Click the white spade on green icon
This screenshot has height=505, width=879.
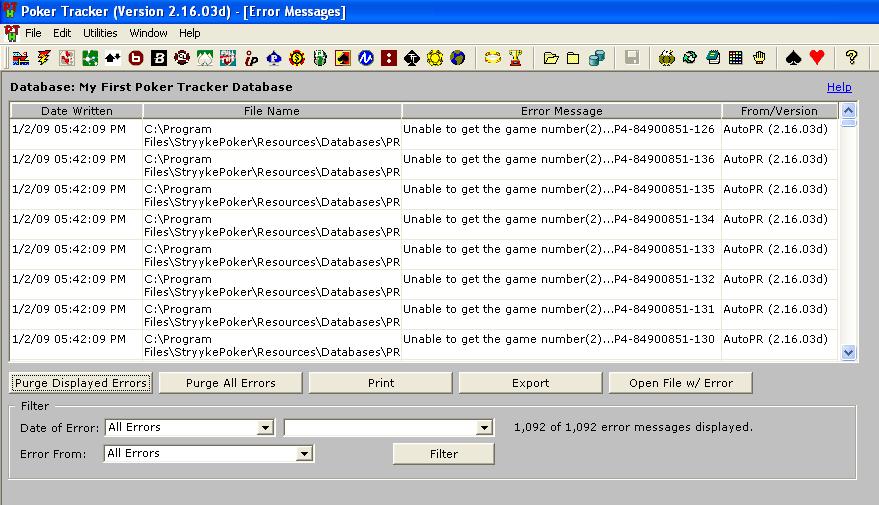[205, 58]
